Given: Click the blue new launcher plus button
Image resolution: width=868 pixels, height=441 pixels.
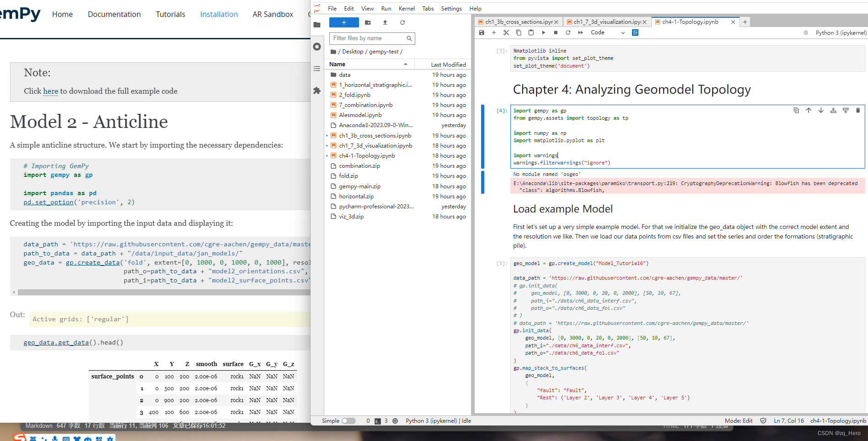Looking at the screenshot, I should 344,22.
